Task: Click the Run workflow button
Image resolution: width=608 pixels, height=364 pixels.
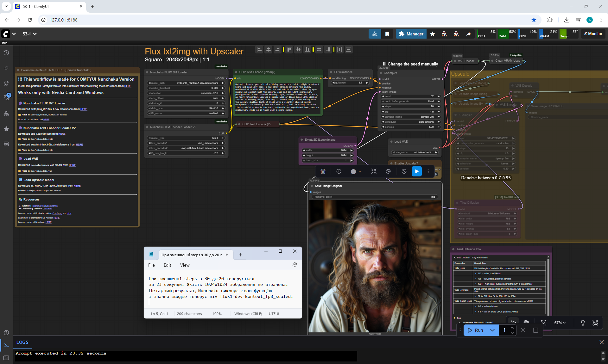Action: point(476,330)
